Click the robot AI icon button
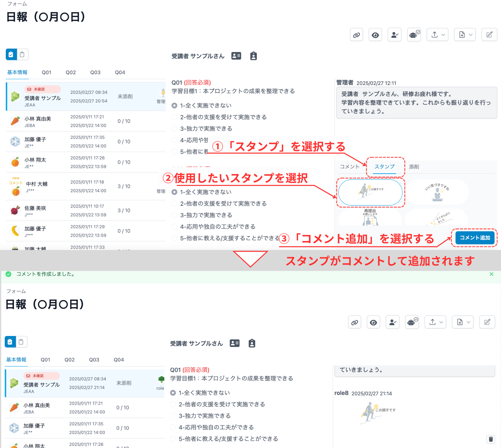Viewport: 501px width, 448px height. (414, 35)
